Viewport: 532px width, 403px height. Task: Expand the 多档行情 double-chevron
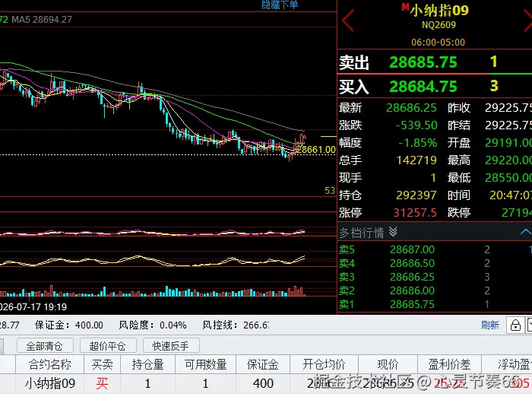point(393,232)
